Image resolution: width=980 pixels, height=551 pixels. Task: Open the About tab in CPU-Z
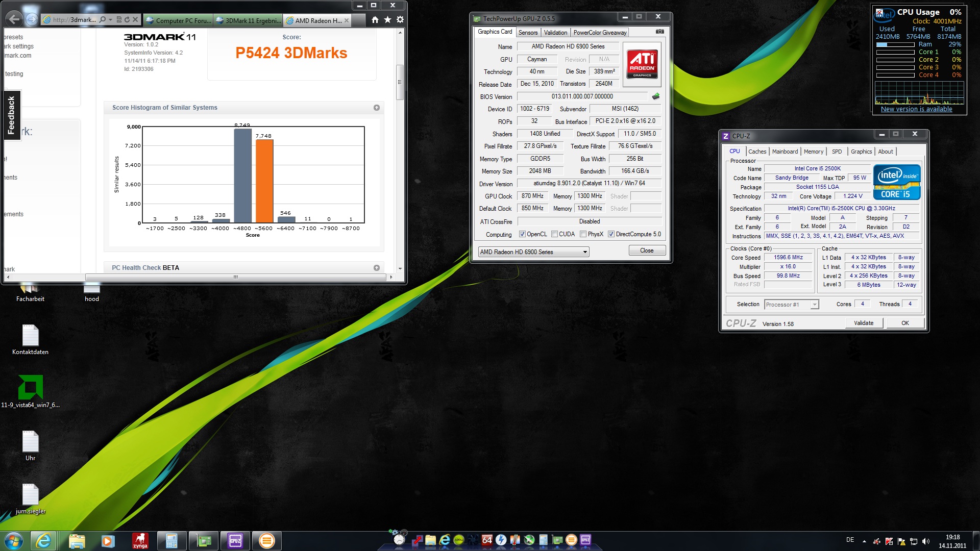(x=886, y=152)
